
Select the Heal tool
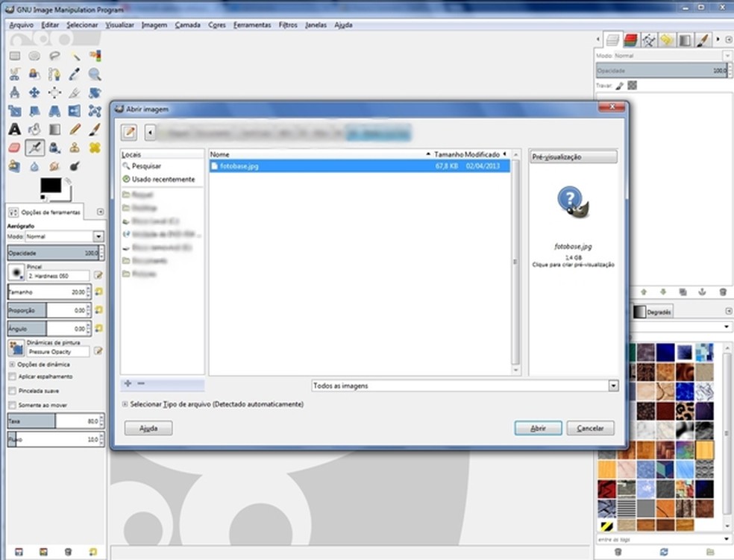tap(95, 148)
